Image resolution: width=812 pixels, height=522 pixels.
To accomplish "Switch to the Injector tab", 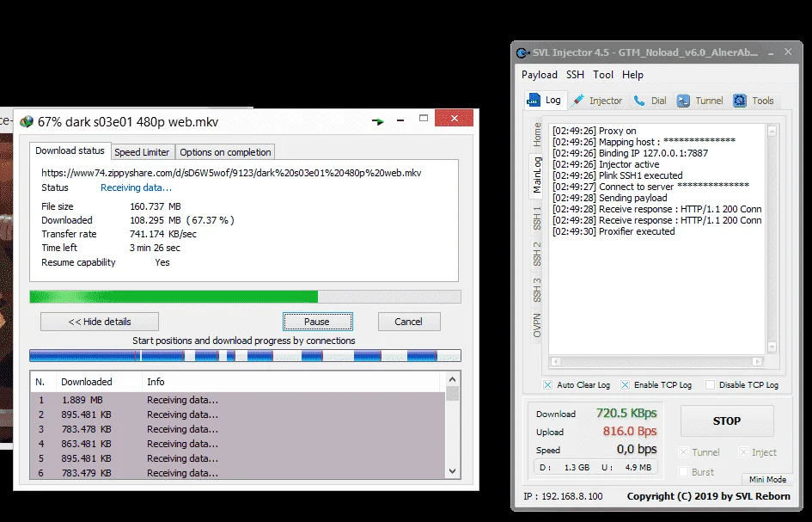I will [596, 101].
